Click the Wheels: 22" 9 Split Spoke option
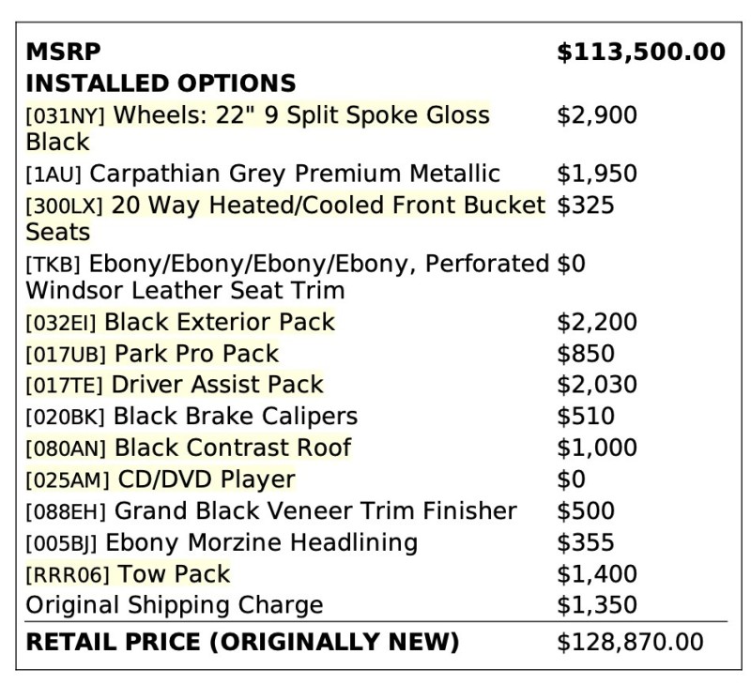The height and width of the screenshot is (700, 751). (x=257, y=116)
